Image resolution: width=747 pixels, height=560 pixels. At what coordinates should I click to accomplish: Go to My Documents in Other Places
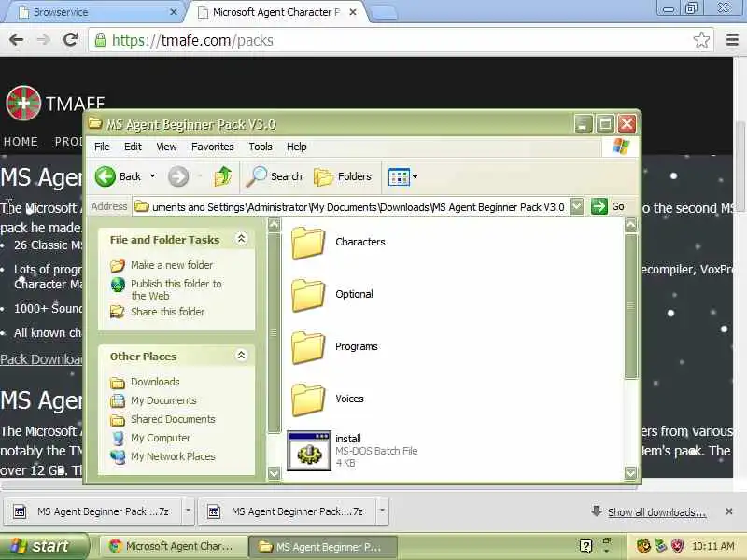(163, 400)
